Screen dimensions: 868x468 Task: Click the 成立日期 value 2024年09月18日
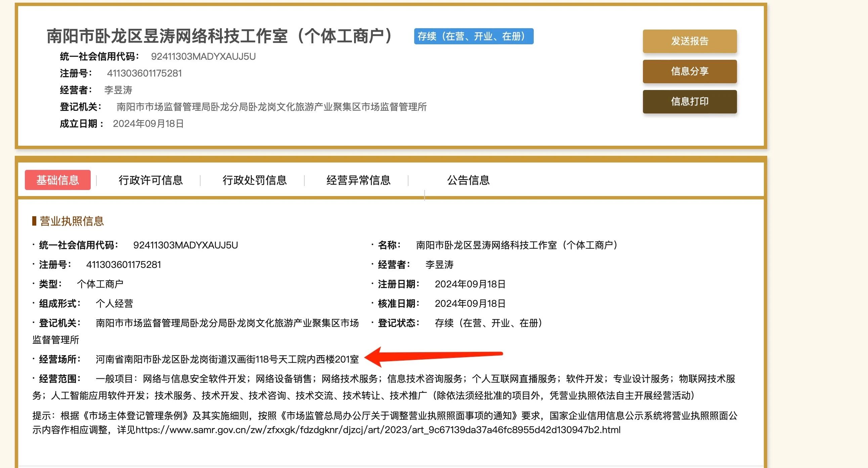point(148,124)
